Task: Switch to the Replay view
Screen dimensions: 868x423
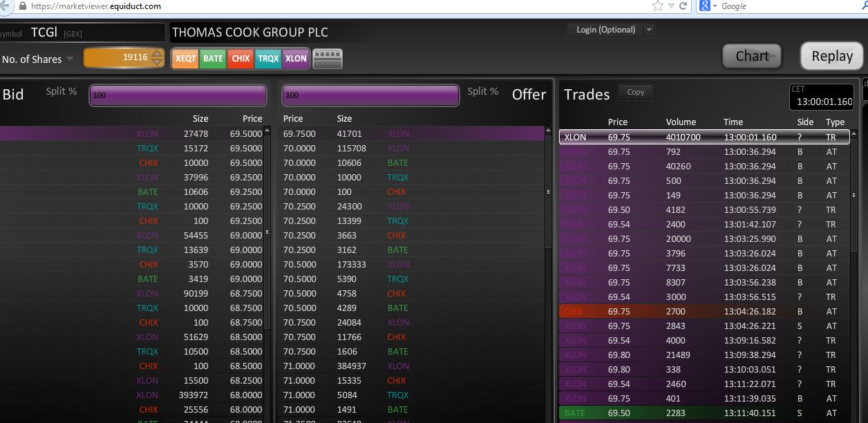Action: pyautogui.click(x=831, y=56)
